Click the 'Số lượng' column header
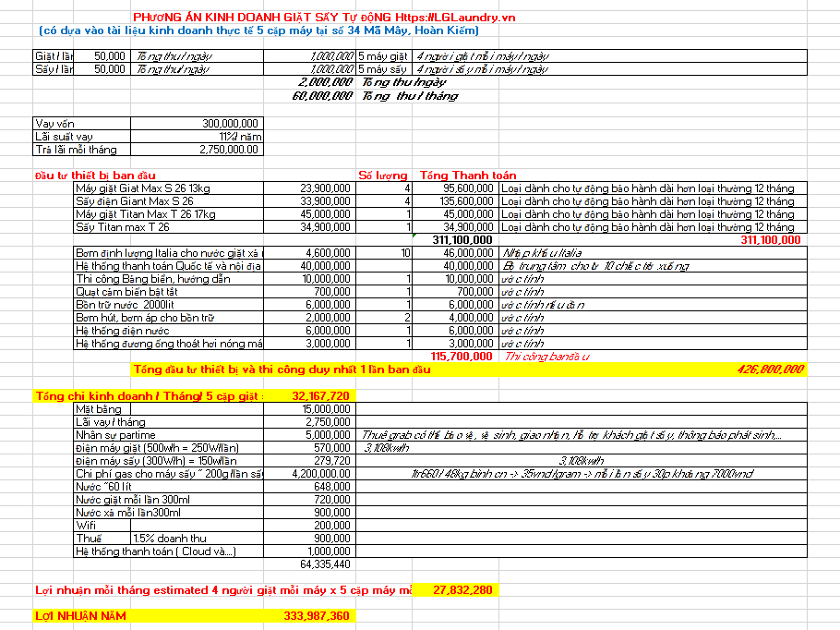840x630 pixels. click(x=383, y=176)
